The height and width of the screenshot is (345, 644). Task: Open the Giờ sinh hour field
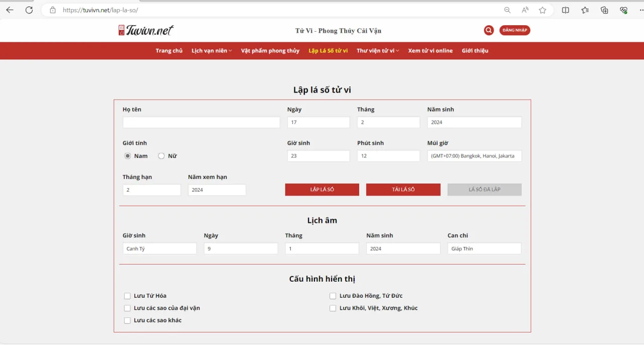[318, 156]
